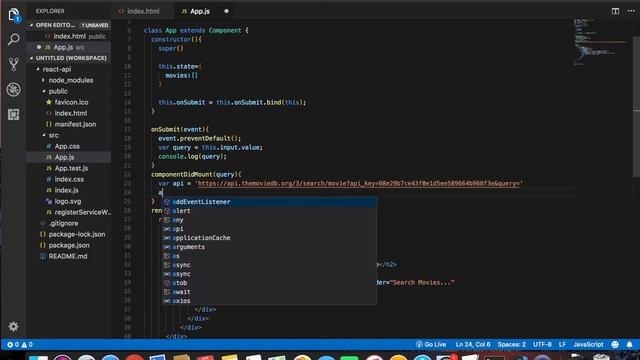This screenshot has width=640, height=360.
Task: Click the editor minimap preview
Action: pos(600,41)
